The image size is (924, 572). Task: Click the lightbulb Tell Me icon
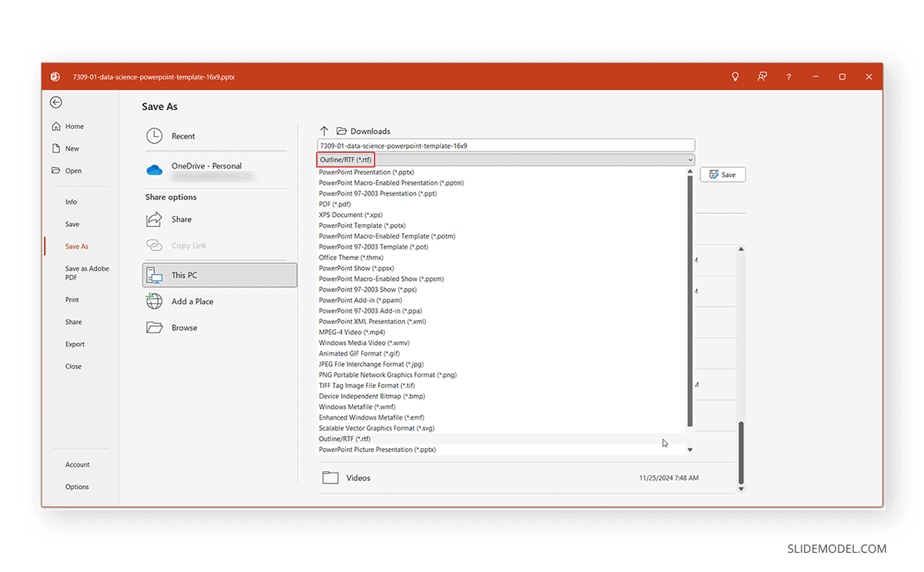click(x=735, y=77)
